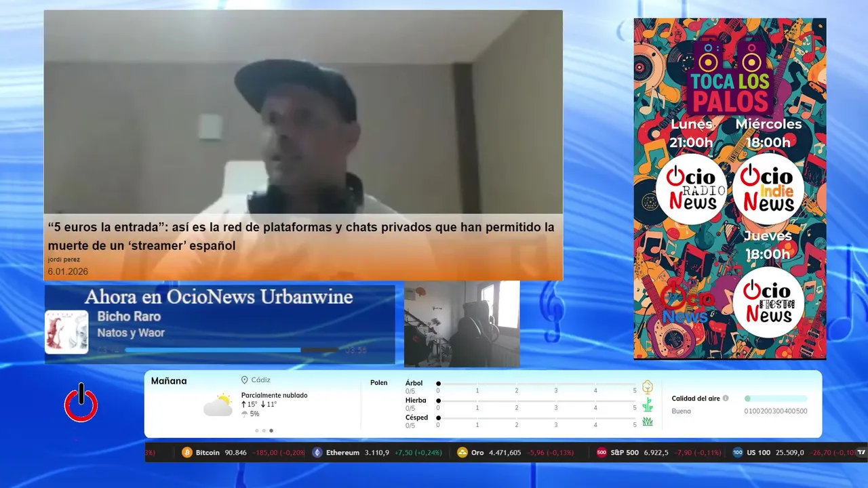
Task: Click the Bitcoin price 90.846
Action: pyautogui.click(x=236, y=453)
